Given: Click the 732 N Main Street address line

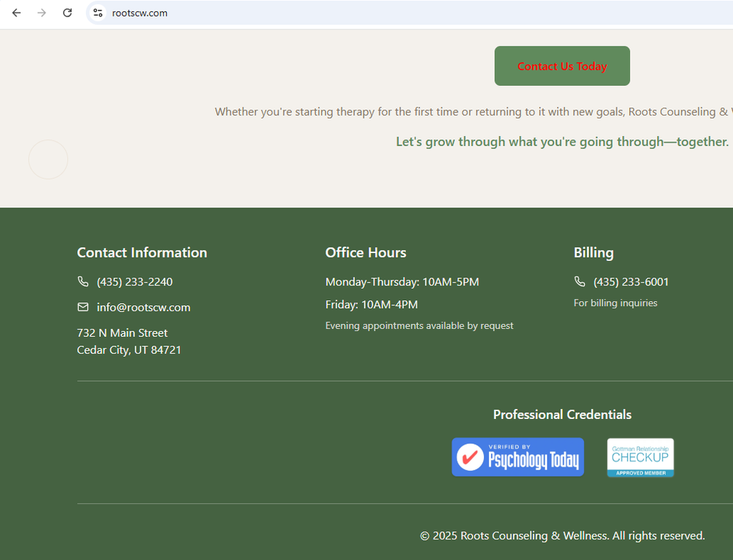Looking at the screenshot, I should click(x=122, y=333).
